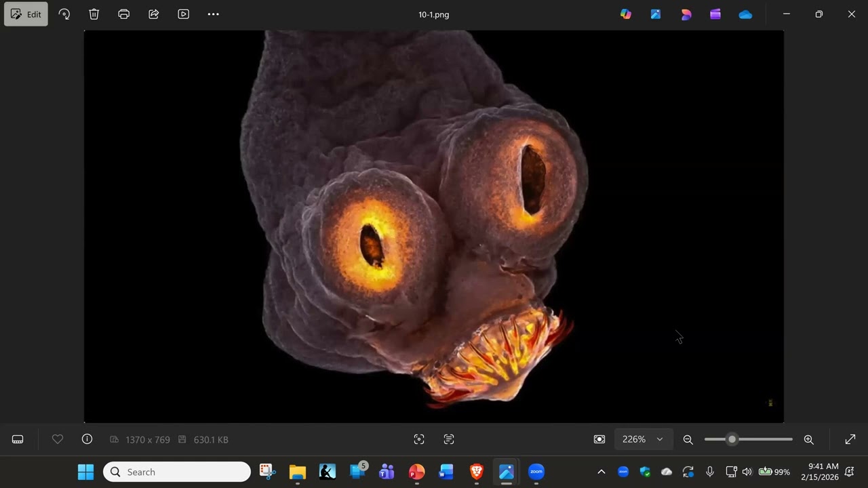Open the three-dots more options menu
Screen dimensions: 868x488
point(214,14)
